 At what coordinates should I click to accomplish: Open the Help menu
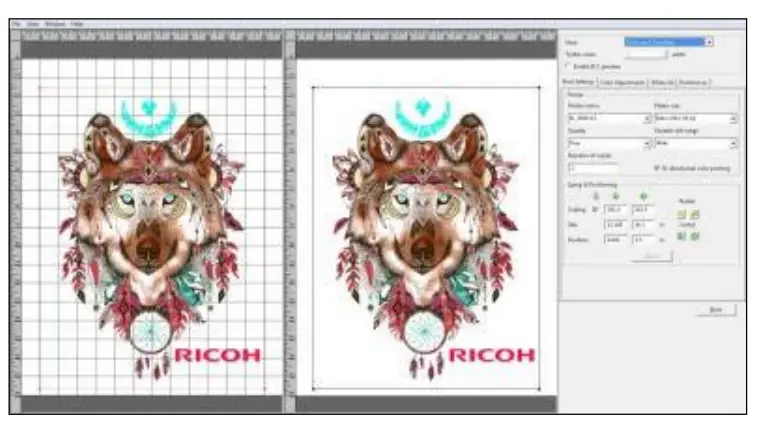coord(77,24)
